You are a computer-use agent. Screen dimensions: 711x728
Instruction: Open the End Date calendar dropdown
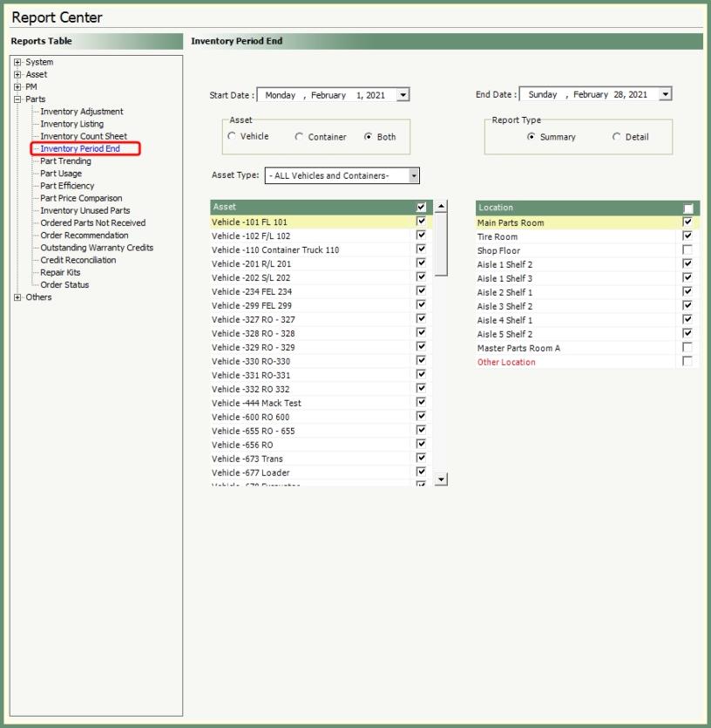point(665,94)
